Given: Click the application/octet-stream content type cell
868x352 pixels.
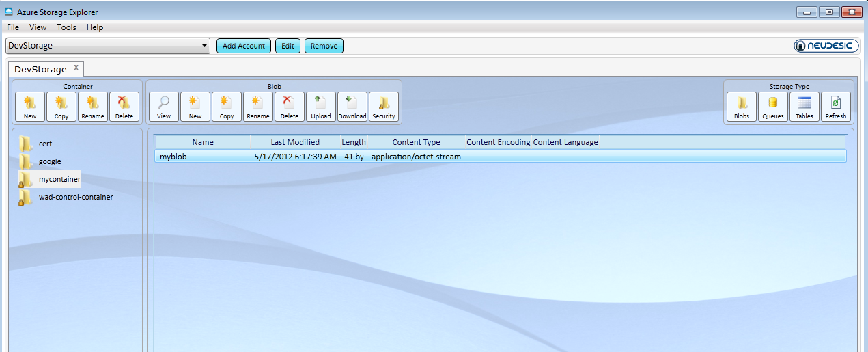Looking at the screenshot, I should point(416,157).
